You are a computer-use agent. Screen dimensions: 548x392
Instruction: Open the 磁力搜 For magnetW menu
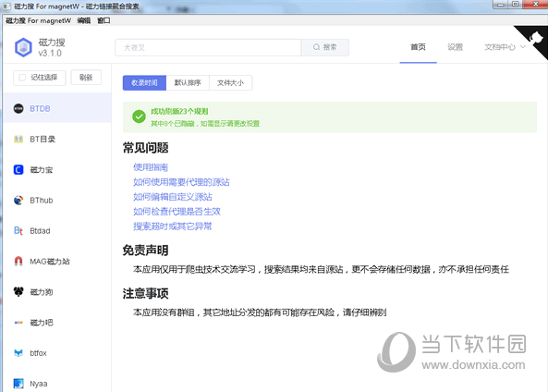pyautogui.click(x=39, y=20)
